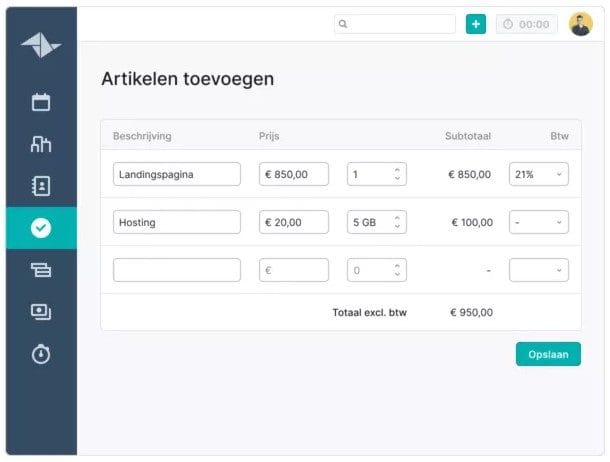Select the active checkmark sidebar icon
This screenshot has width=610, height=462.
pyautogui.click(x=41, y=228)
